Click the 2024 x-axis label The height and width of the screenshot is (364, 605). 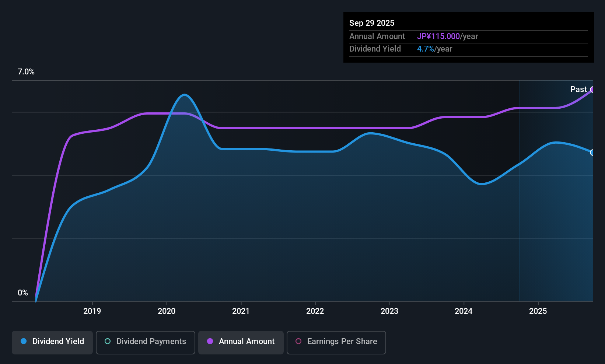[464, 311]
